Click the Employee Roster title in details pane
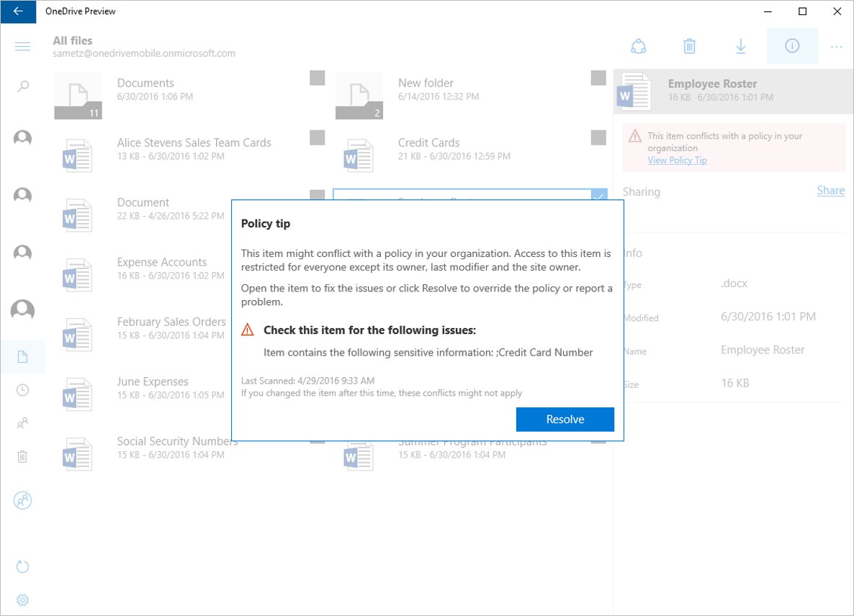This screenshot has width=854, height=616. [712, 83]
